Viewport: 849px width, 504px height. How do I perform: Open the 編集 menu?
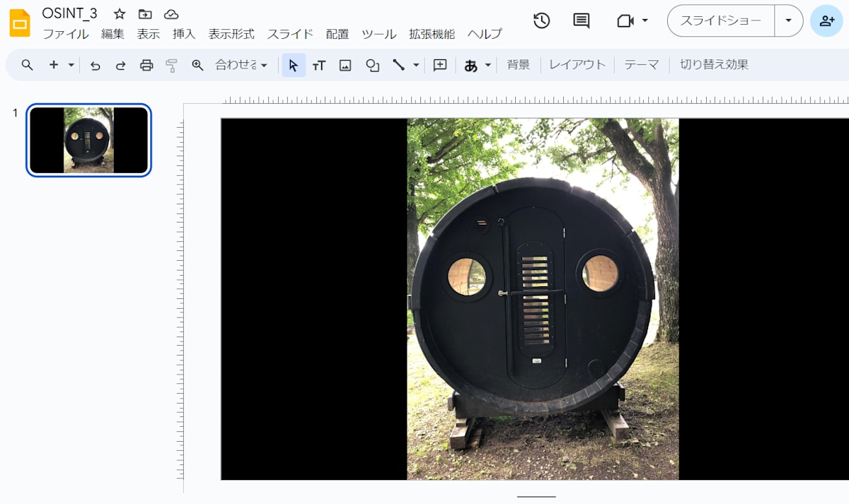point(112,34)
